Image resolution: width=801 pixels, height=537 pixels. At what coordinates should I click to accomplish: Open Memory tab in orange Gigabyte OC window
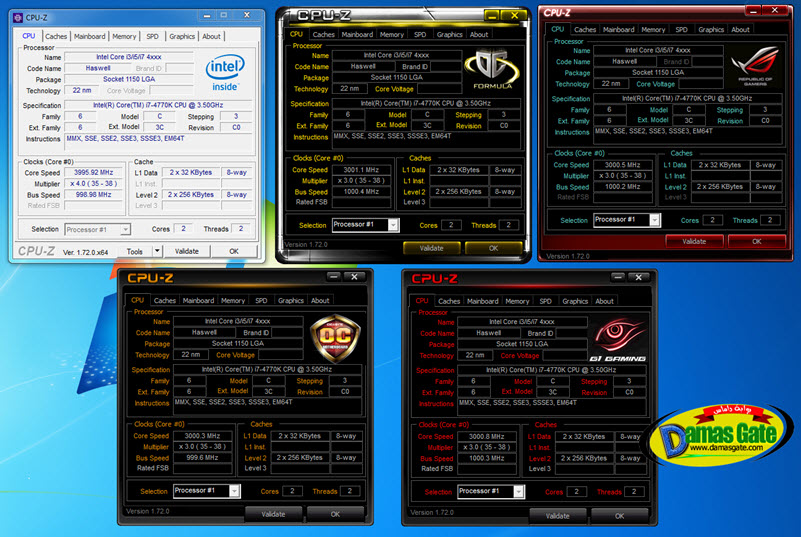point(232,300)
